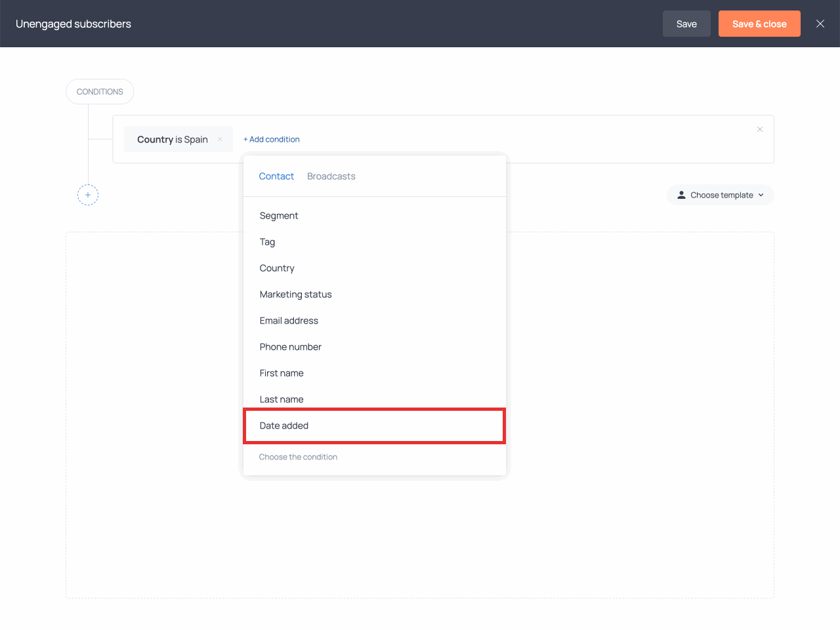Delete the condition group with its X icon
Viewport: 840px width, 630px height.
pos(759,129)
